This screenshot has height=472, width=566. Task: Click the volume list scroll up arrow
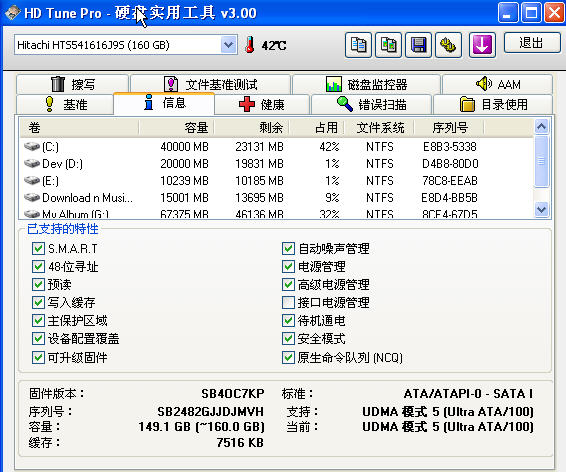click(x=541, y=126)
